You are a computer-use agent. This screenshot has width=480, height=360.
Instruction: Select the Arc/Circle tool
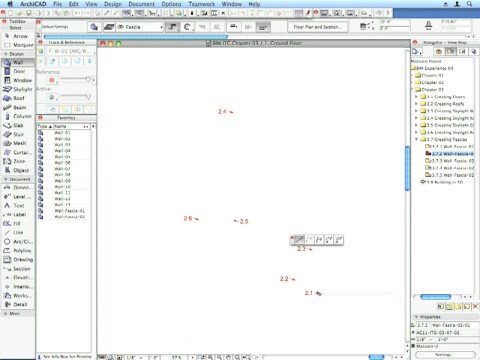pos(17,242)
